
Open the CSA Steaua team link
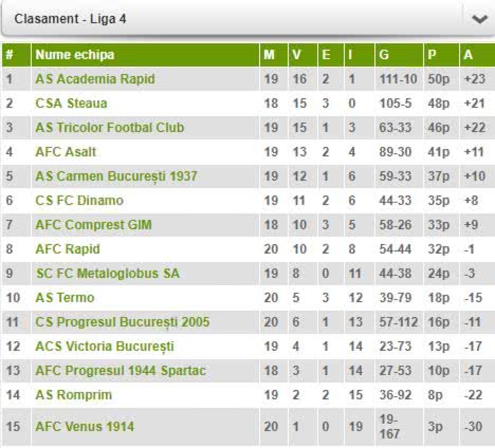coord(71,103)
